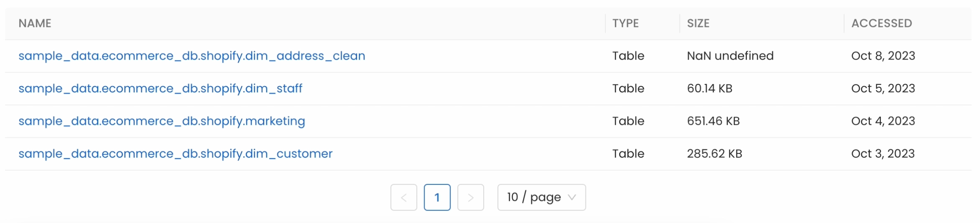The image size is (980, 223).
Task: Click the Oct 8, 2023 accessed date
Action: pyautogui.click(x=883, y=56)
